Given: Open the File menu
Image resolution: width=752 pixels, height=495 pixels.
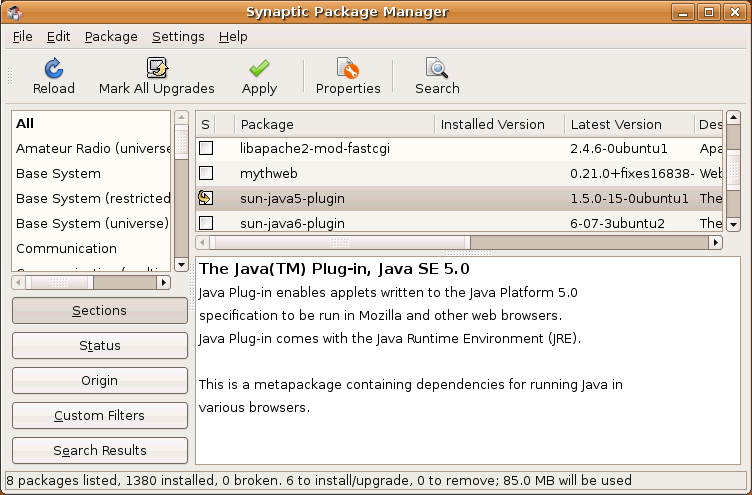Looking at the screenshot, I should pos(23,36).
